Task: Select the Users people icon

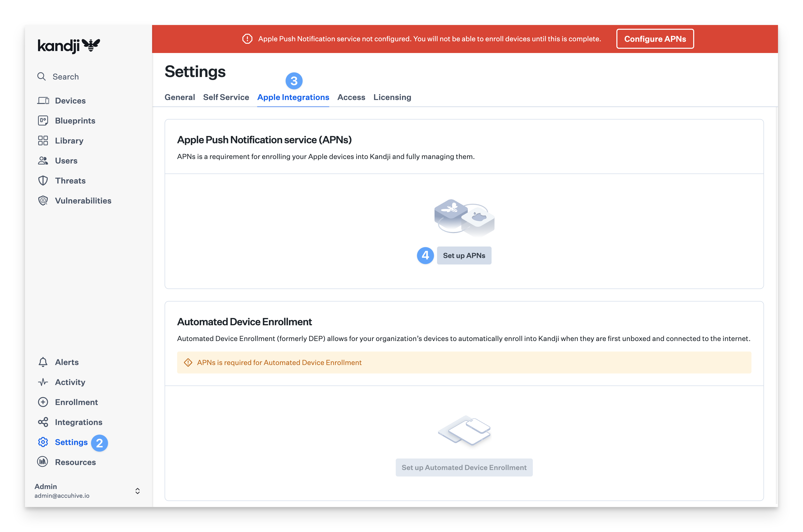Action: click(x=43, y=160)
